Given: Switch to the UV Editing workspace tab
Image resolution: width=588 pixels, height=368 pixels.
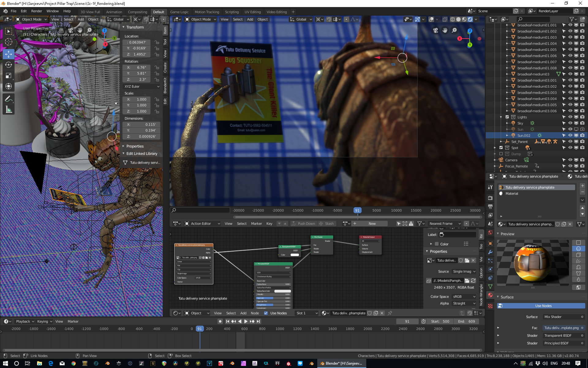Looking at the screenshot, I should point(253,12).
